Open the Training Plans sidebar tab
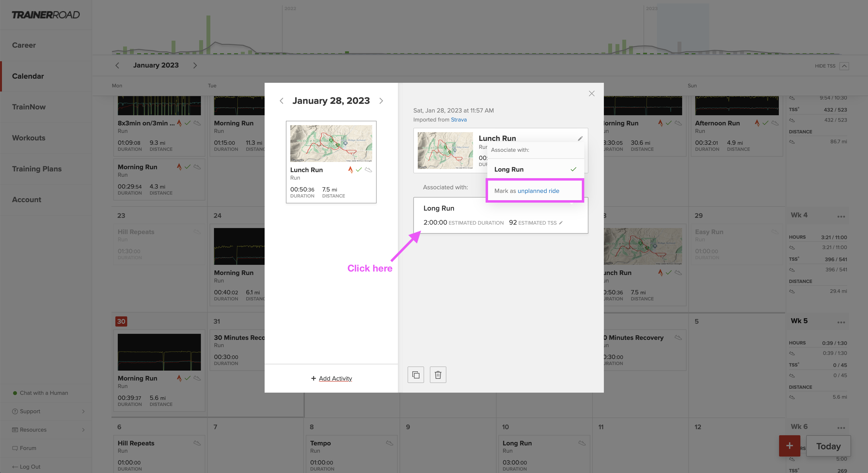 tap(46, 169)
